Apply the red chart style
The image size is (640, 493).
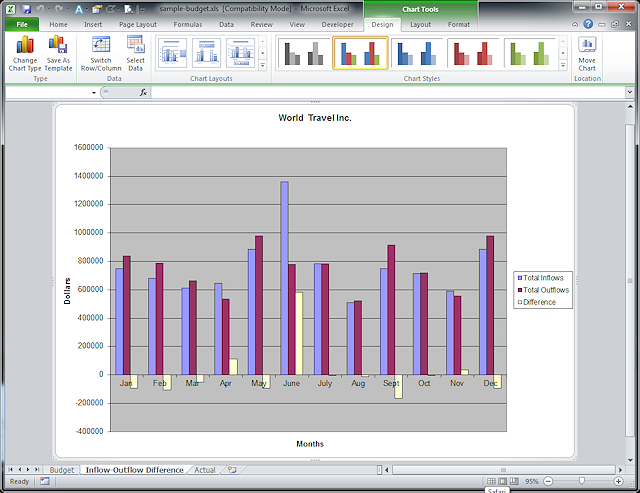coord(473,53)
